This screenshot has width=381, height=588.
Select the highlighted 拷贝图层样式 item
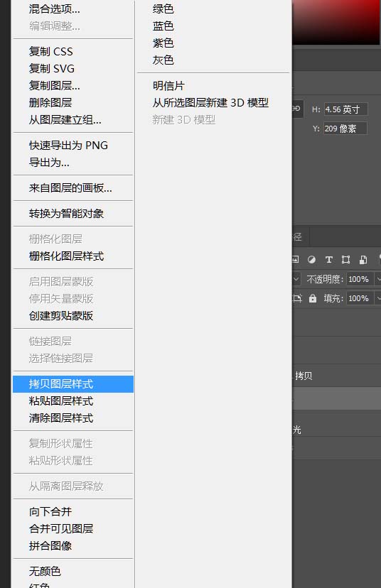(x=73, y=384)
